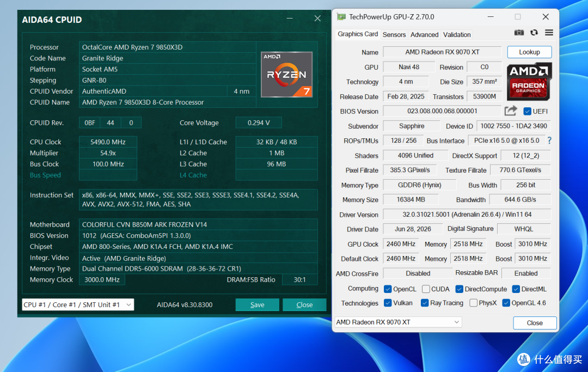Click Close button in GPU-Z
Viewport: 588px width, 372px height.
tap(535, 323)
